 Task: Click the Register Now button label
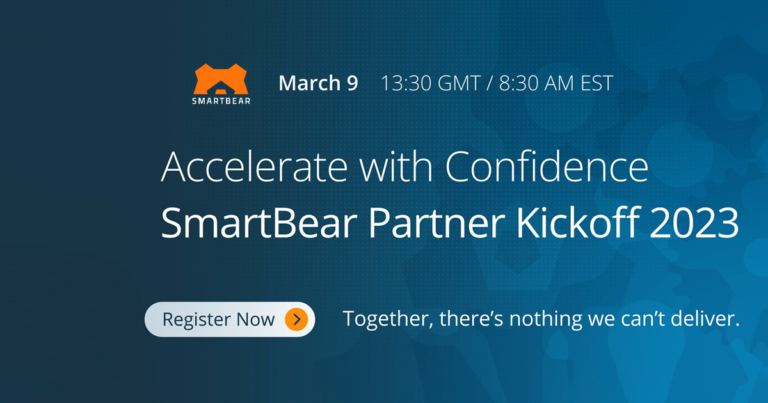(x=218, y=319)
